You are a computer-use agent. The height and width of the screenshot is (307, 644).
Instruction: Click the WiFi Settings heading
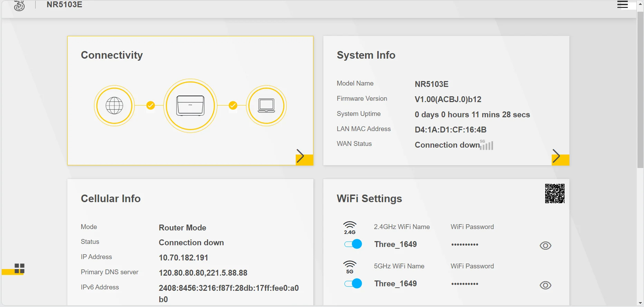pyautogui.click(x=369, y=199)
